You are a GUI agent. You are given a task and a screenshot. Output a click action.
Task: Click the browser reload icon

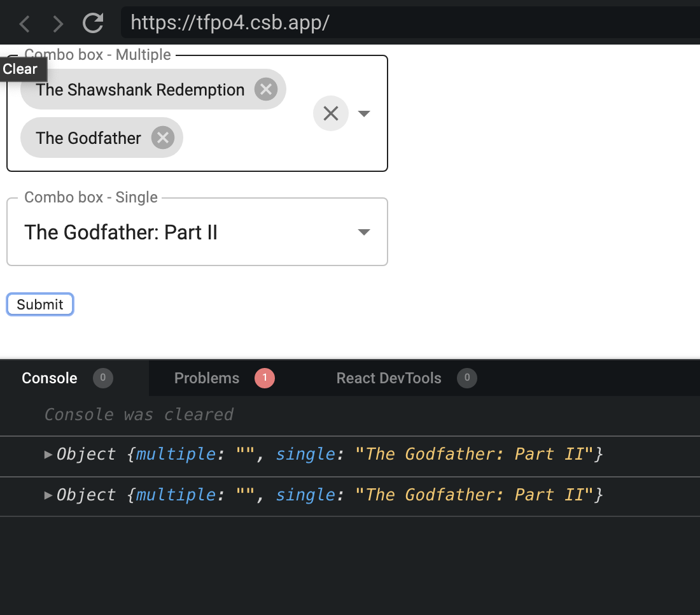tap(93, 22)
